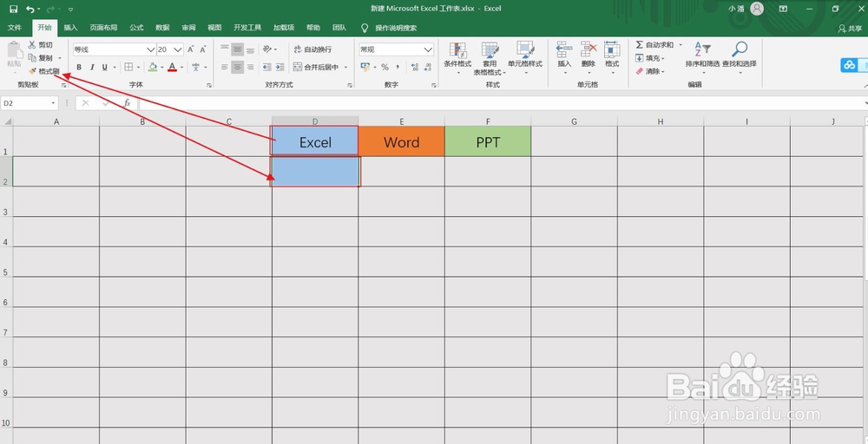Click the phonetic guide (文) icon
868x444 pixels.
196,67
